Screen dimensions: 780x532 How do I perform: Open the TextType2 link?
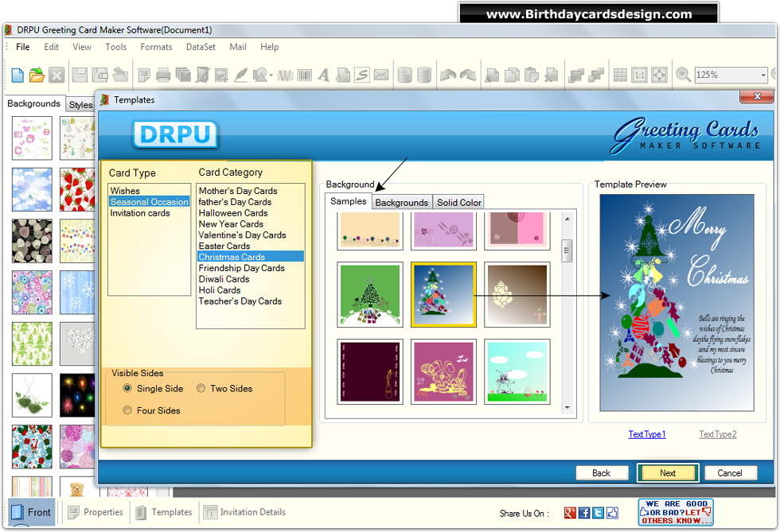pyautogui.click(x=718, y=434)
